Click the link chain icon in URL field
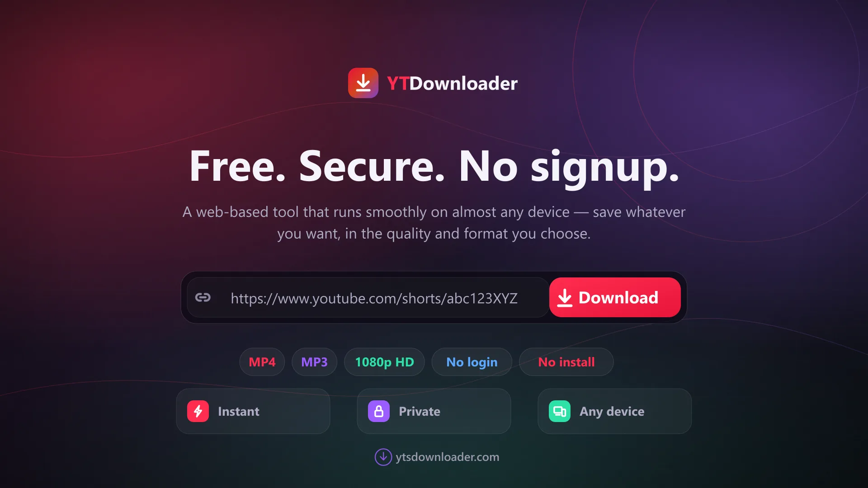868x488 pixels. click(203, 297)
